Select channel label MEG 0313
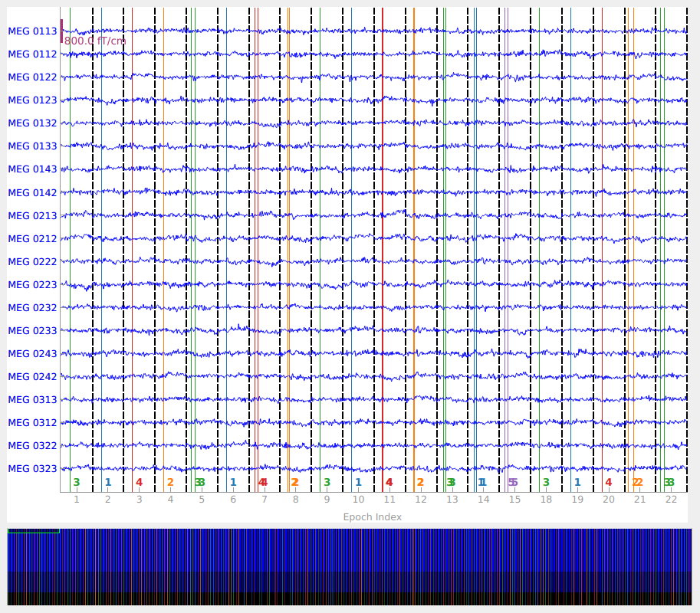 coord(33,400)
